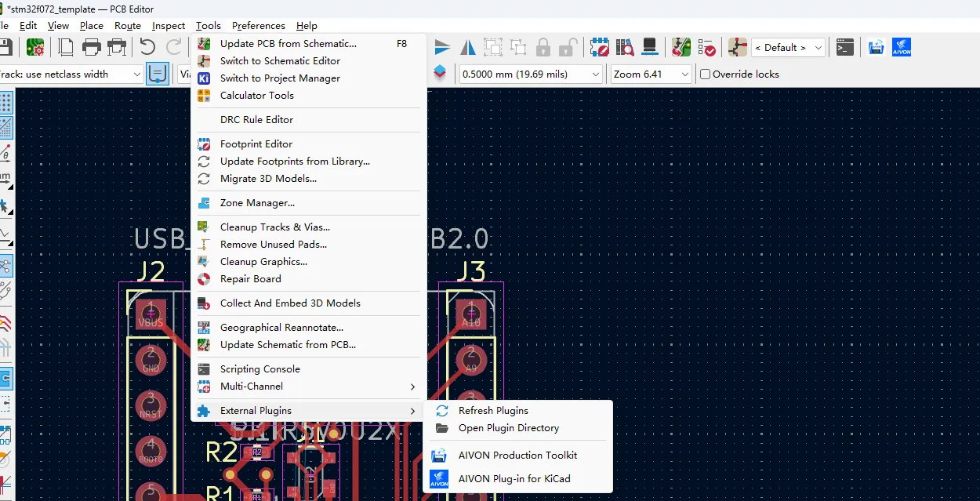Click Refresh Plugins

point(518,411)
